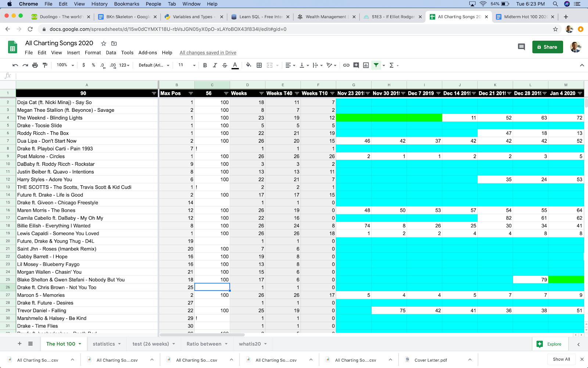Viewport: 588px width, 368px height.
Task: Open the Borders tool
Action: (259, 65)
